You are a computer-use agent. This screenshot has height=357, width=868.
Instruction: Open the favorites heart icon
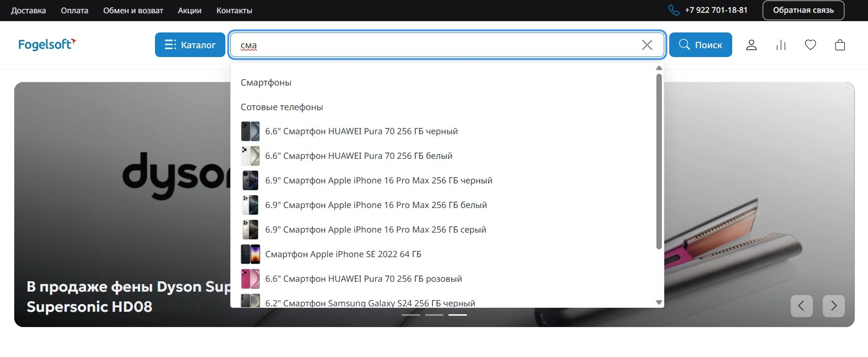pyautogui.click(x=810, y=45)
